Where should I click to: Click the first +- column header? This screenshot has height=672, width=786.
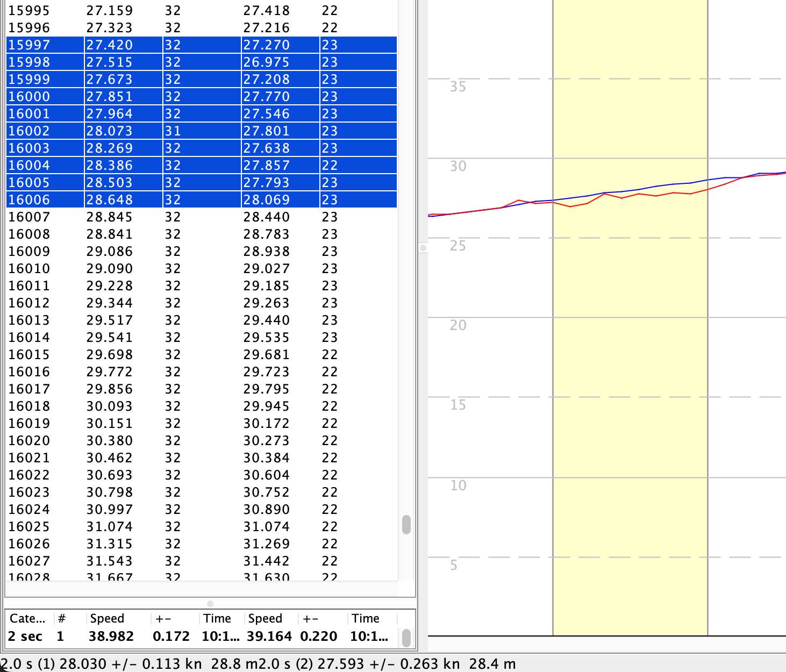163,618
